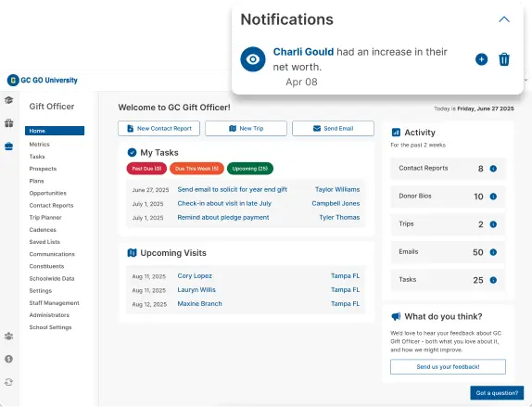Select Home in Gift Officer menu

[x=55, y=131]
